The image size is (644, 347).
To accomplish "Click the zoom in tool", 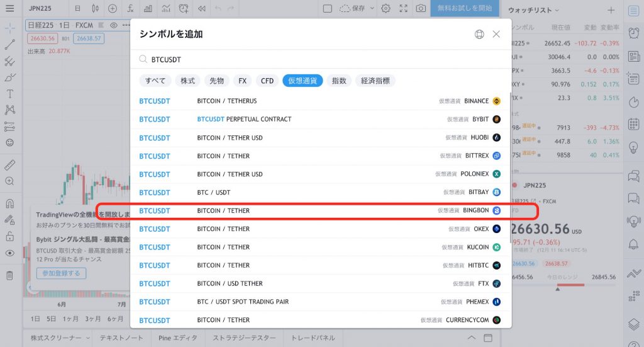I will 10,181.
